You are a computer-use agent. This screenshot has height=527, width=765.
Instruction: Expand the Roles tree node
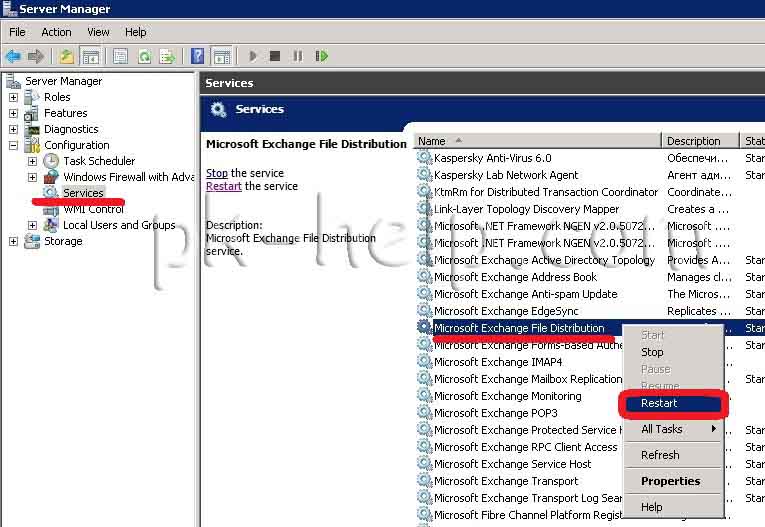pyautogui.click(x=13, y=98)
